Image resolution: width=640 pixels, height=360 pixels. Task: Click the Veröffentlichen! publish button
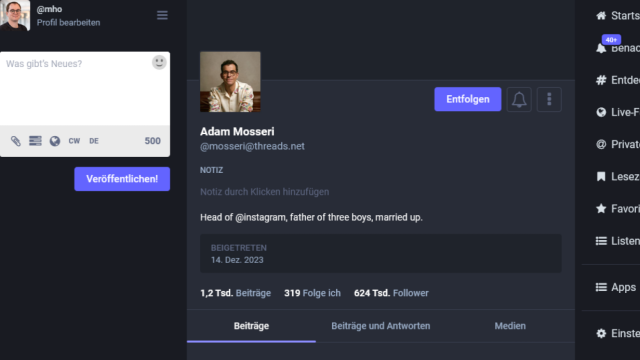click(122, 179)
